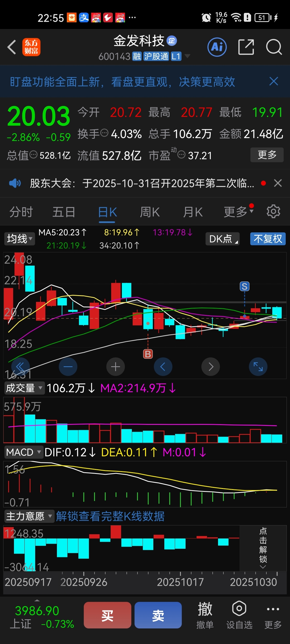The width and height of the screenshot is (290, 644).
Task: Open 盯盘功能全面上新 banner
Action: 122,82
